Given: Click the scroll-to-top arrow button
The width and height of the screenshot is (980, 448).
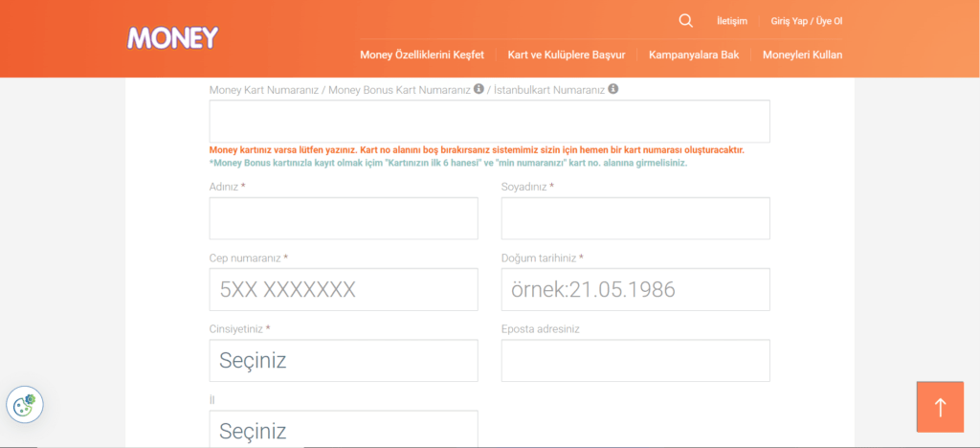Looking at the screenshot, I should [x=940, y=407].
